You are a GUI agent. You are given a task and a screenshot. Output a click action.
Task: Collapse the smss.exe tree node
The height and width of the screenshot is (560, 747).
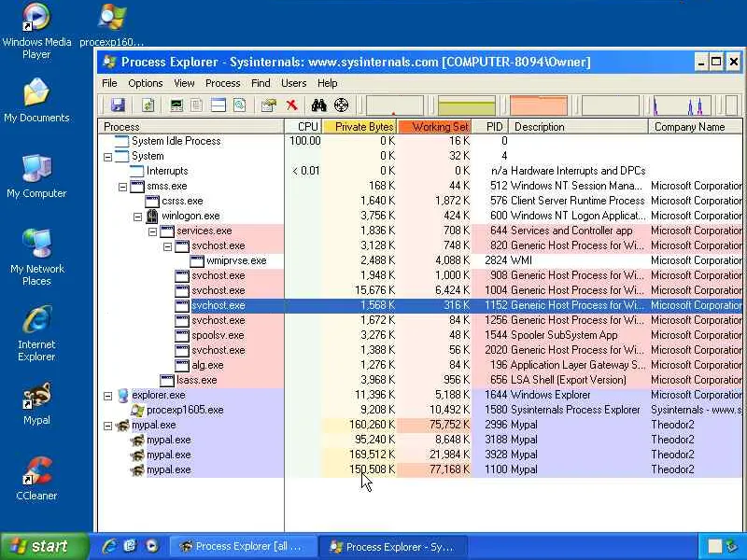(122, 187)
